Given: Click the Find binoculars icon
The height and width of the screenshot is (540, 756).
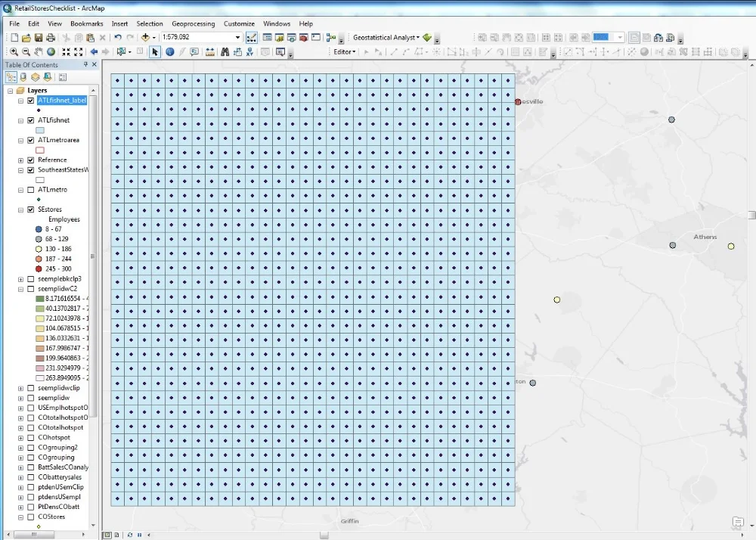Looking at the screenshot, I should pos(225,51).
